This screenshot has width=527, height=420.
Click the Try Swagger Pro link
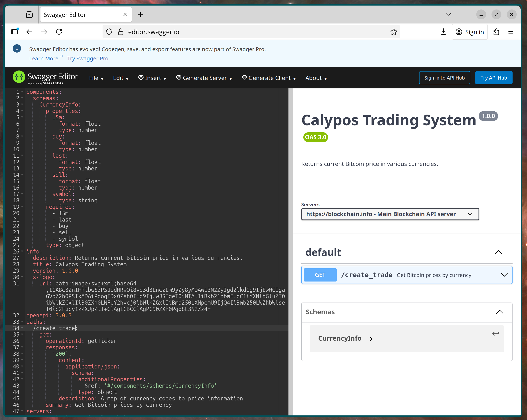point(88,58)
